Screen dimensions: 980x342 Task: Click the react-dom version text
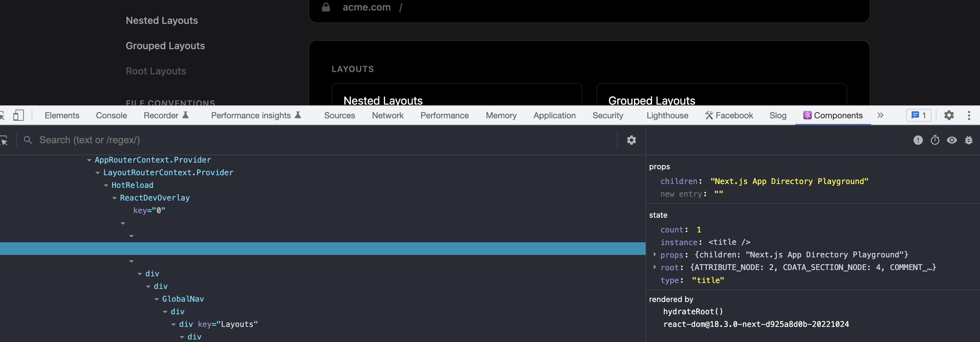756,324
